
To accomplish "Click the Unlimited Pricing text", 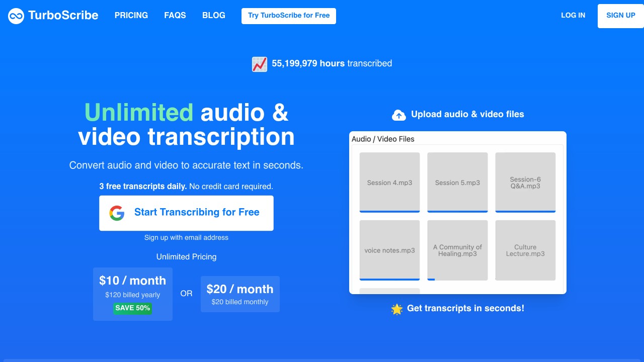I will [186, 257].
